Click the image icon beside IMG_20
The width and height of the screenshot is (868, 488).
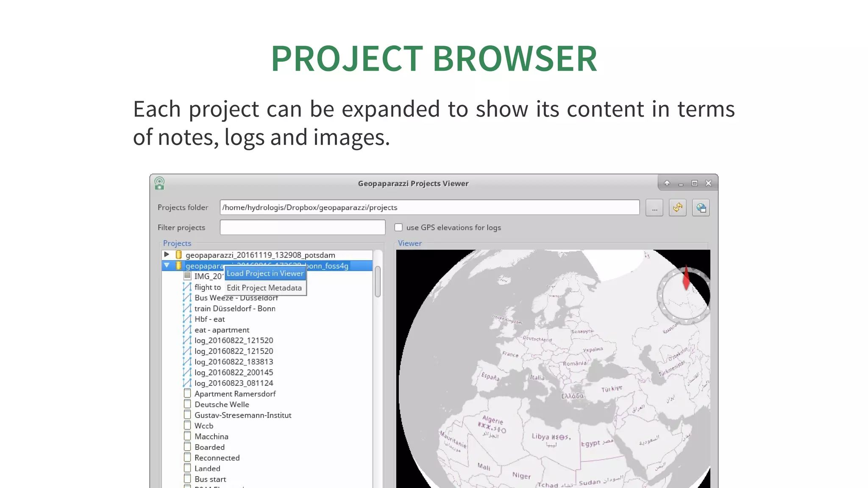(x=187, y=276)
